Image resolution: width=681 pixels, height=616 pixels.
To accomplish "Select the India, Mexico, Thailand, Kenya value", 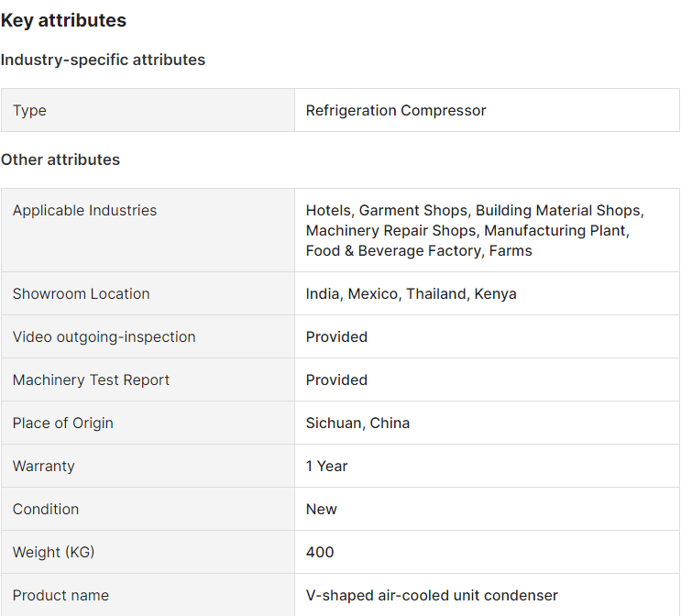I will 411,293.
